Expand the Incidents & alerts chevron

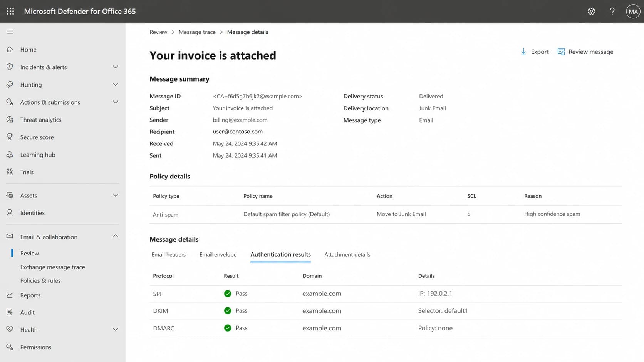[x=116, y=67]
